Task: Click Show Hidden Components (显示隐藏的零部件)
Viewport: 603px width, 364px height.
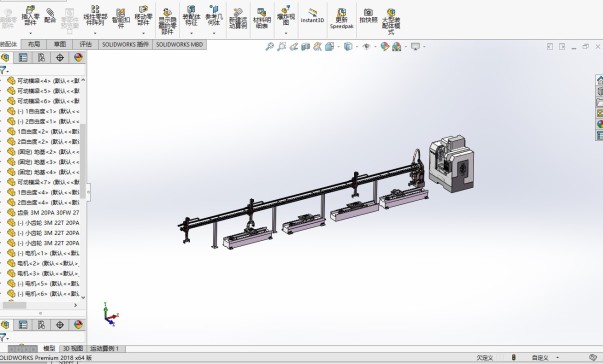Action: pos(167,22)
